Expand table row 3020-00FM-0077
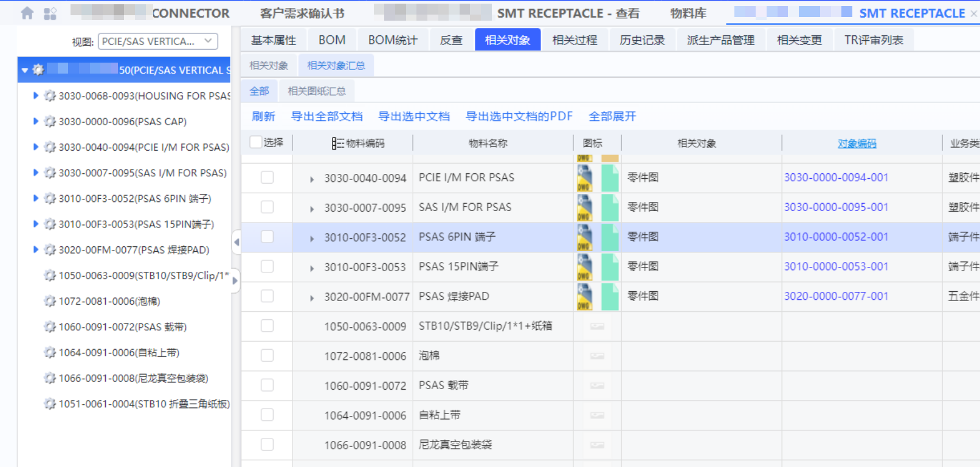Screen dimensions: 980x467 tap(312, 298)
